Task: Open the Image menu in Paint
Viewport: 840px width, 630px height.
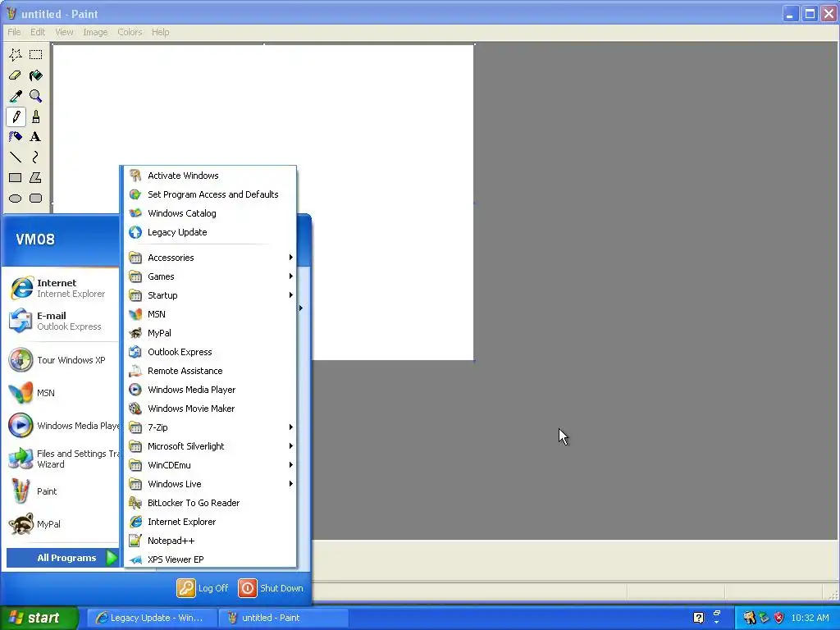Action: tap(95, 32)
